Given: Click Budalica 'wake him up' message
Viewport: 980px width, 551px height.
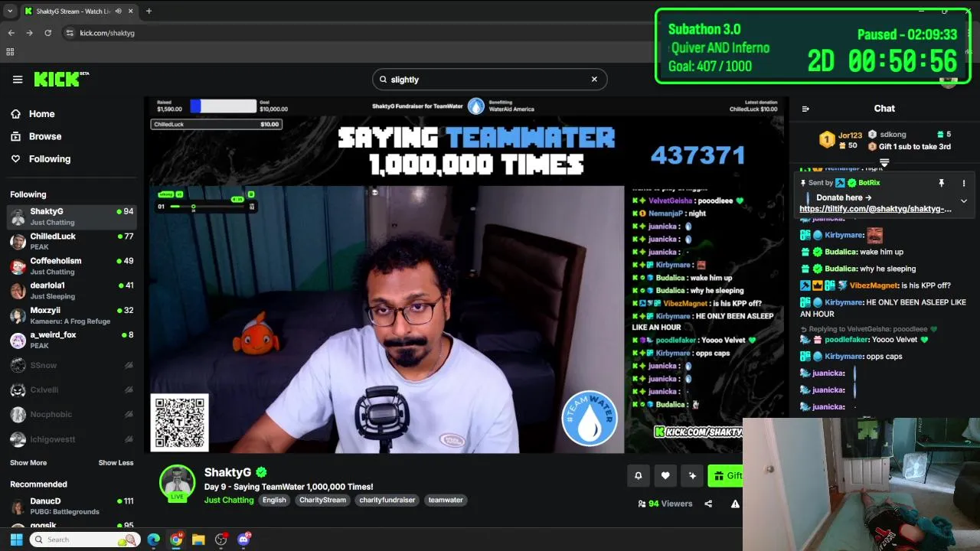Looking at the screenshot, I should coord(852,252).
